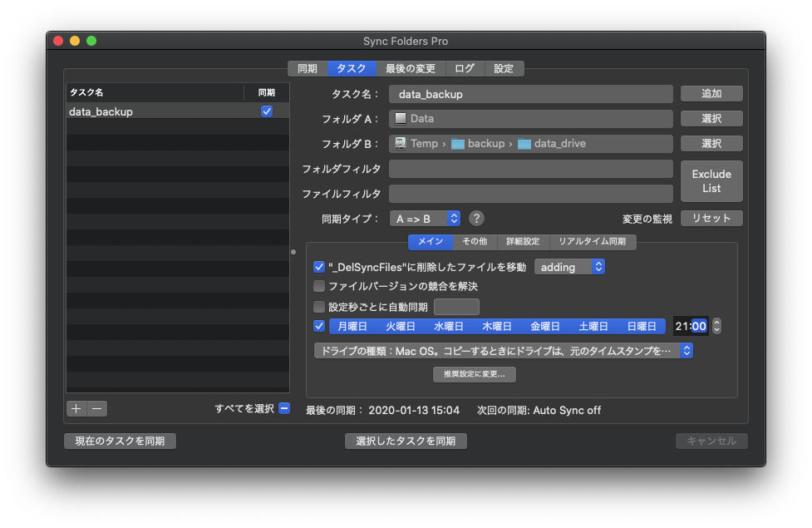
Task: Click the 最後の同期 date 2020-01-13 15:04
Action: pos(414,411)
